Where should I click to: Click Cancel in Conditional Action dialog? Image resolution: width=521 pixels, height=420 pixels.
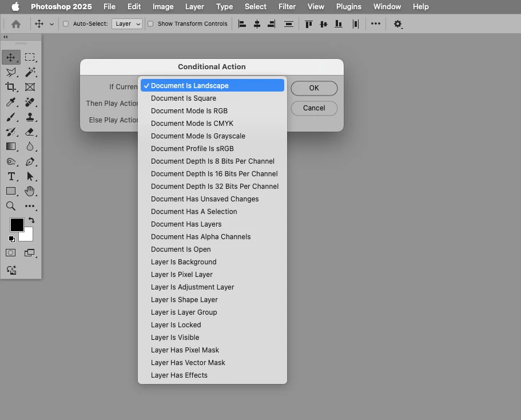pyautogui.click(x=314, y=108)
